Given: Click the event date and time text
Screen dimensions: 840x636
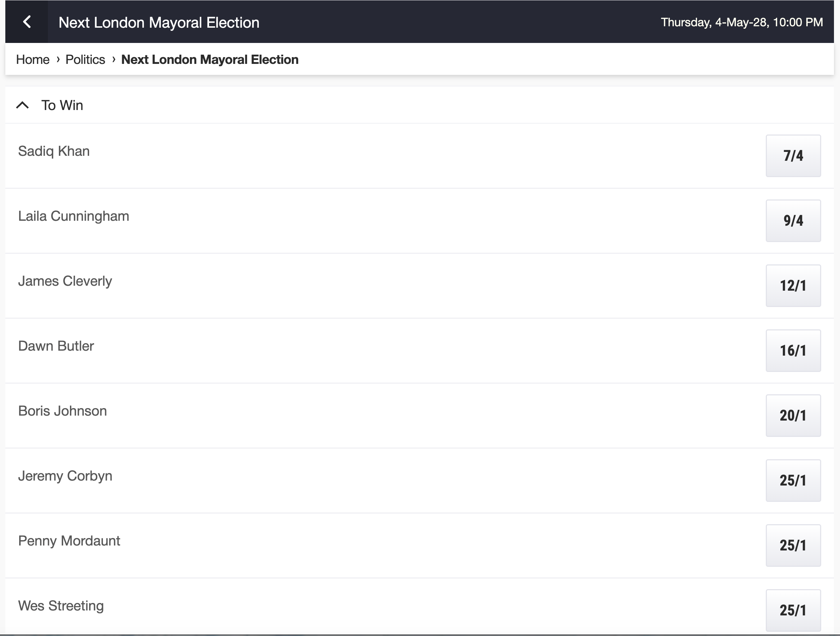Looking at the screenshot, I should point(742,22).
